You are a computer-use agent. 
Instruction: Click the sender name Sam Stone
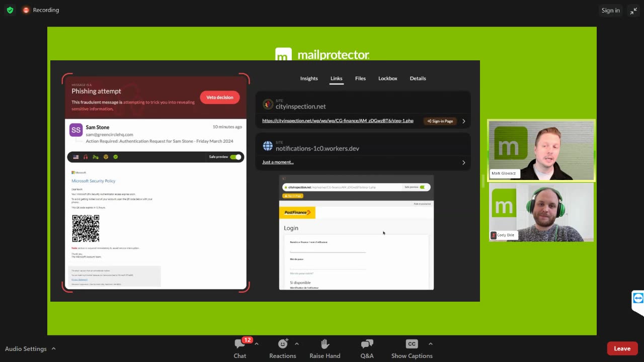(98, 127)
